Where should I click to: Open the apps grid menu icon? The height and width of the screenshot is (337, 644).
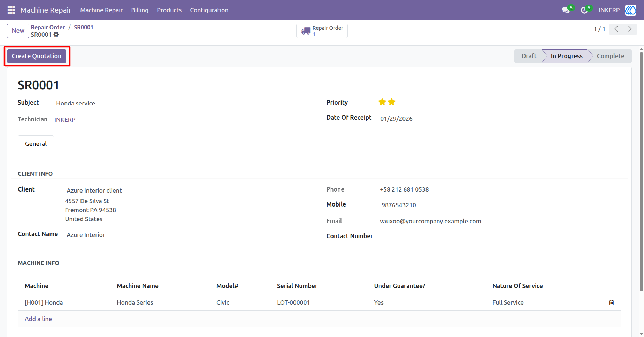[x=11, y=10]
